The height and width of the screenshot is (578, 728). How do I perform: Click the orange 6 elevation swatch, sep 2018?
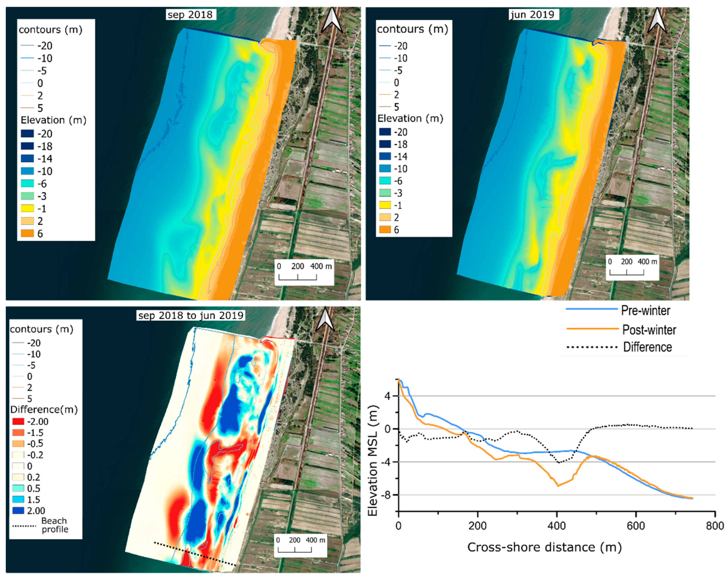pos(27,234)
